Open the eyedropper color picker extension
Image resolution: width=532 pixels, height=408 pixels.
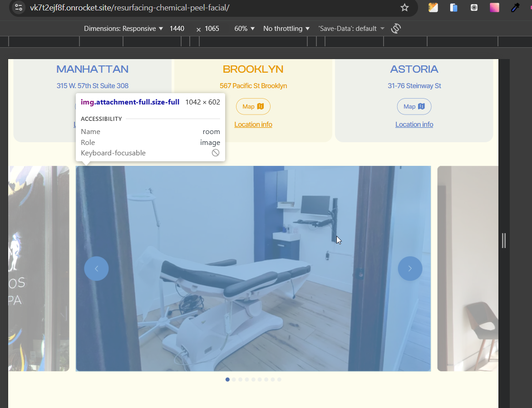[515, 7]
